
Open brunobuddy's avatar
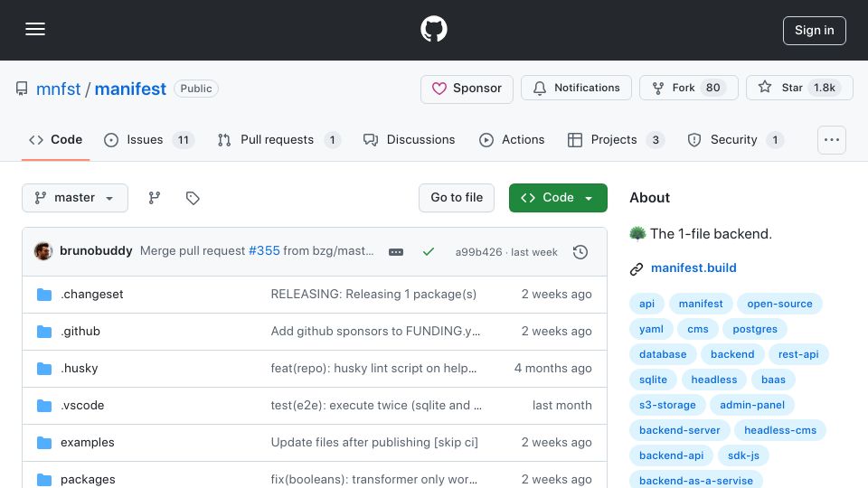(x=43, y=251)
